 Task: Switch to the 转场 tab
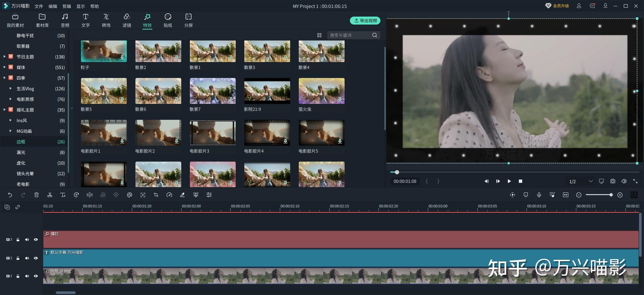[x=106, y=21]
